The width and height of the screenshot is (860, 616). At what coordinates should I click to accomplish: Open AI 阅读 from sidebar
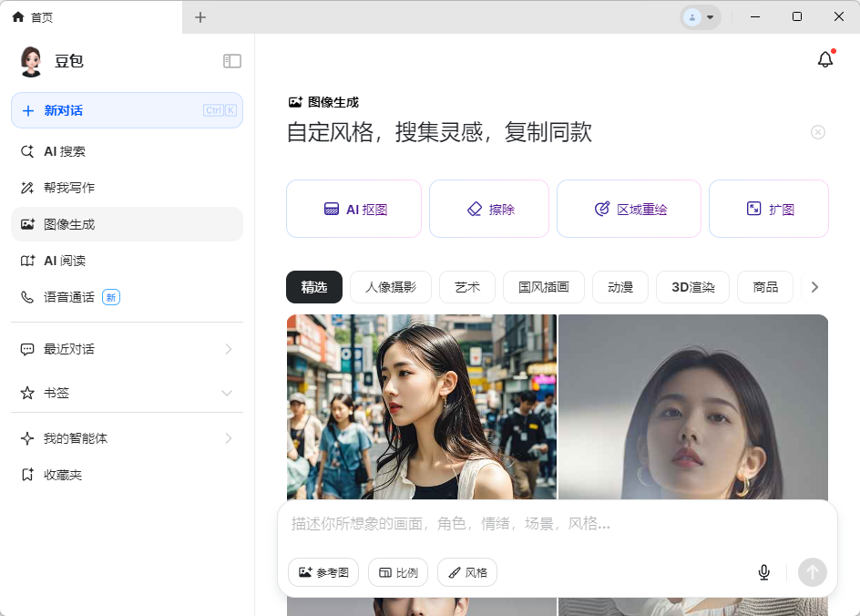[x=127, y=261]
